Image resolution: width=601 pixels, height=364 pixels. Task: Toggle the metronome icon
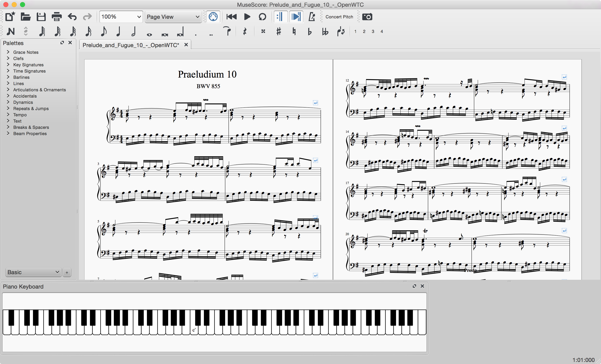coord(312,17)
